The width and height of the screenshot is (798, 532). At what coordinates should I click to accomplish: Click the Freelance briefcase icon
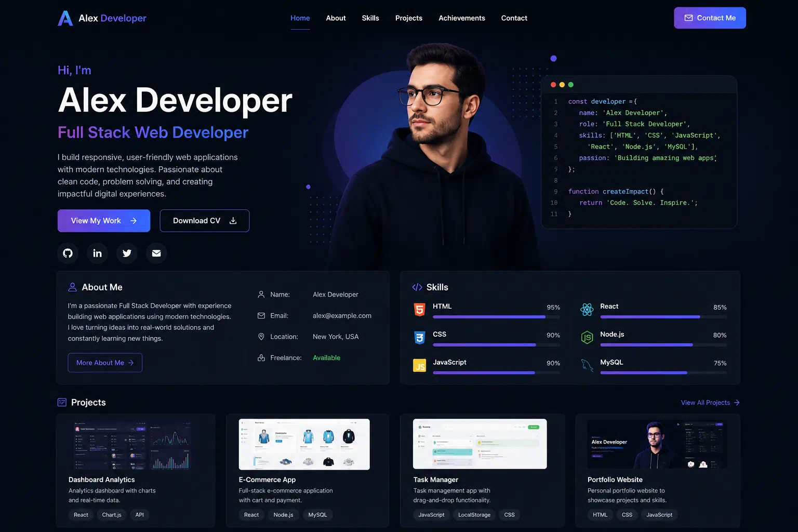click(x=261, y=357)
